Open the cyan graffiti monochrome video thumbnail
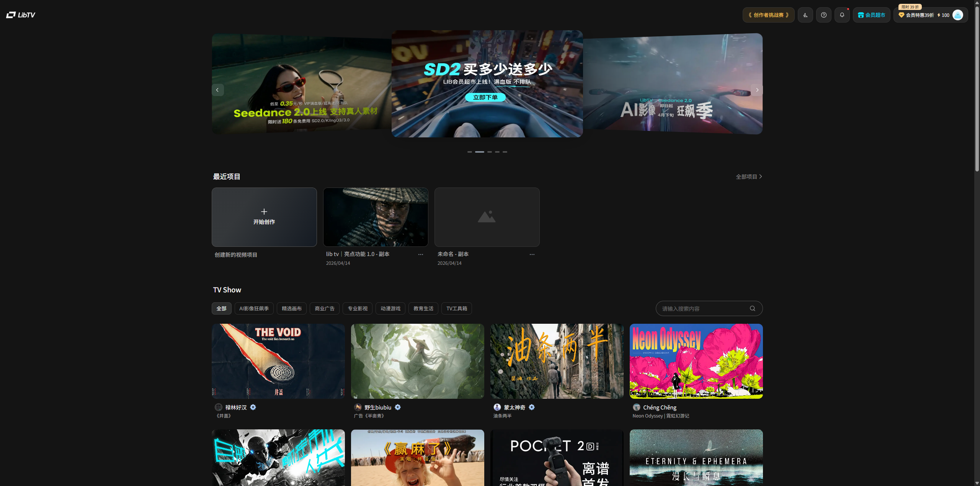980x486 pixels. coord(278,458)
